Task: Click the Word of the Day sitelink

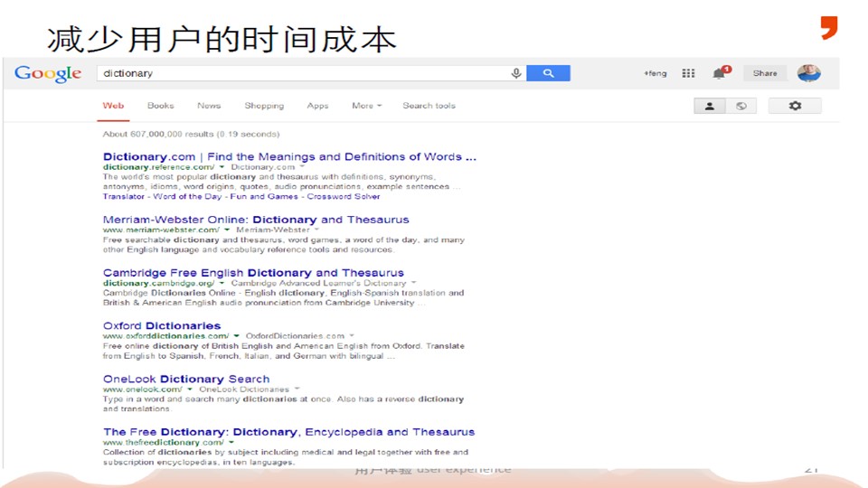Action: (187, 196)
